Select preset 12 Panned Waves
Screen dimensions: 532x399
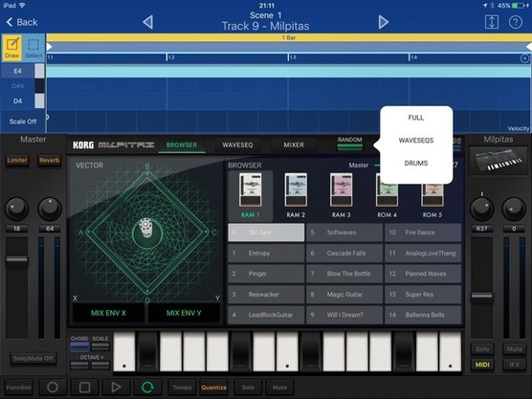click(423, 274)
